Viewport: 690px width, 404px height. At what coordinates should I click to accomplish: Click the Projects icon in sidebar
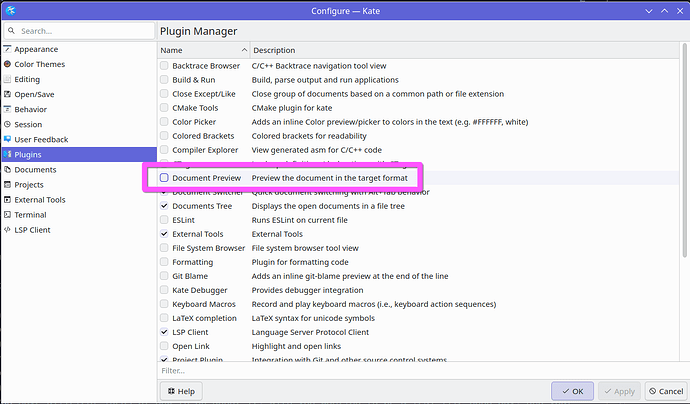point(7,184)
